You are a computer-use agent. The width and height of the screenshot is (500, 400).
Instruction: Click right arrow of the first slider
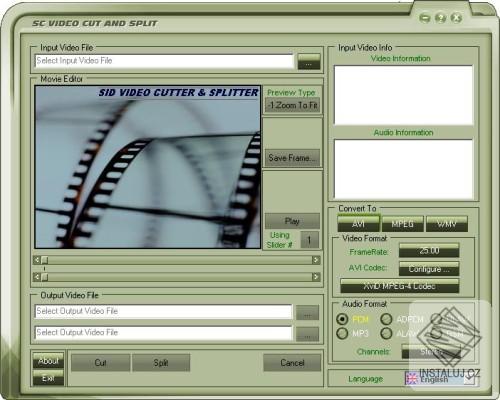tap(316, 260)
